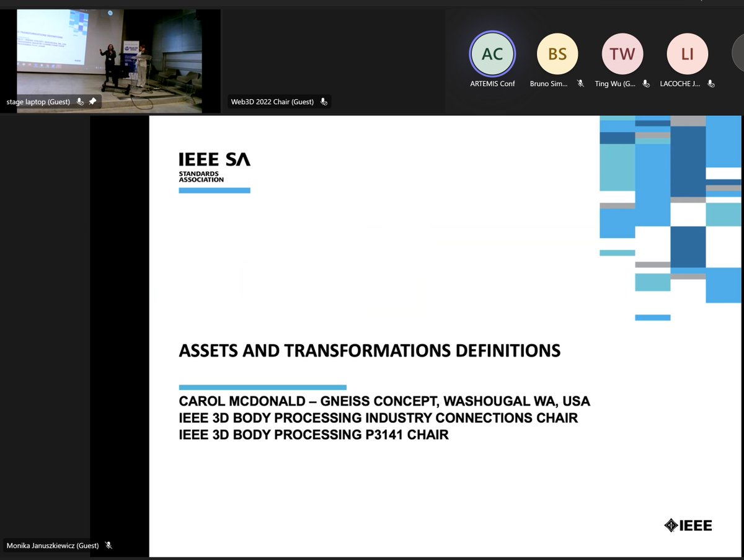The height and width of the screenshot is (560, 744).
Task: Click the muted mic icon beside Ting Wu
Action: click(x=645, y=84)
